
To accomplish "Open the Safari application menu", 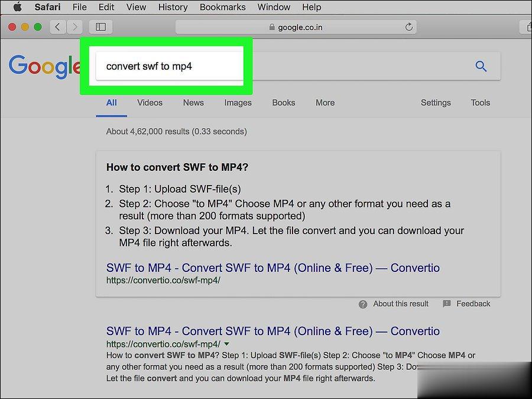I will pos(47,7).
